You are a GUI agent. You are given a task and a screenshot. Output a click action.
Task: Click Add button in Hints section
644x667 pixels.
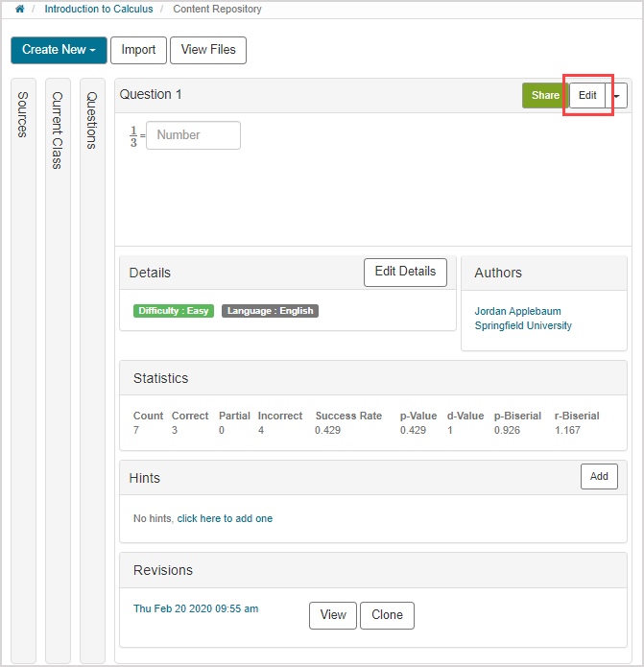pos(599,476)
